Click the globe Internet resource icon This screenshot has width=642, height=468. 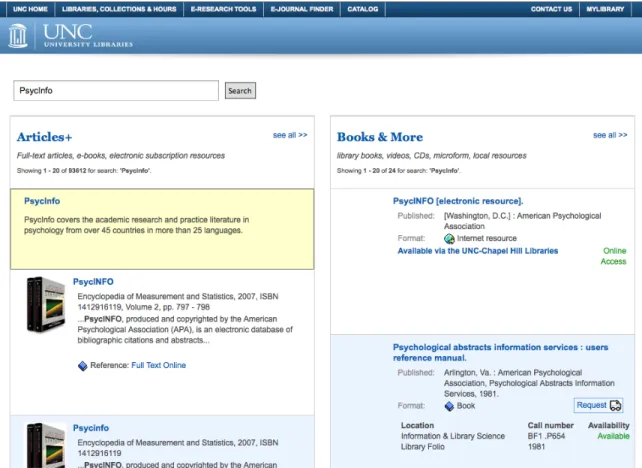click(x=449, y=238)
